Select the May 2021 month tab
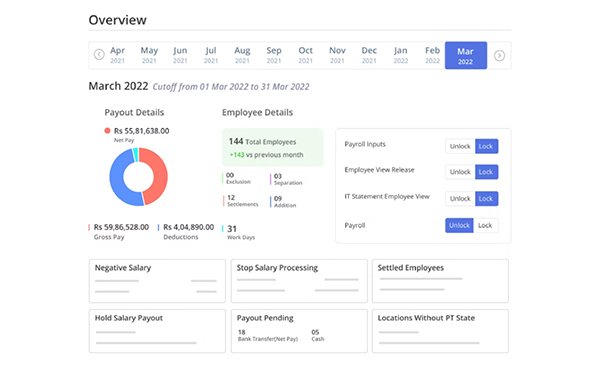Screen dimensions: 600x370 pyautogui.click(x=149, y=55)
